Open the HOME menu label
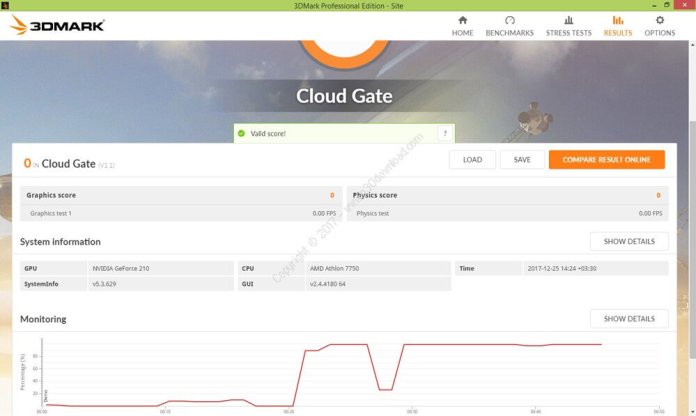The height and width of the screenshot is (416, 696). click(x=463, y=33)
